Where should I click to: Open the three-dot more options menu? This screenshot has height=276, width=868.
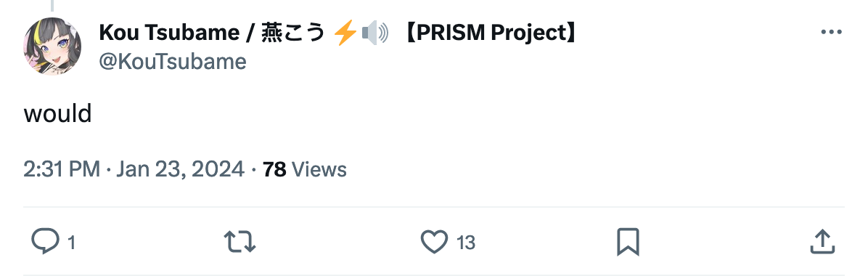point(831,33)
